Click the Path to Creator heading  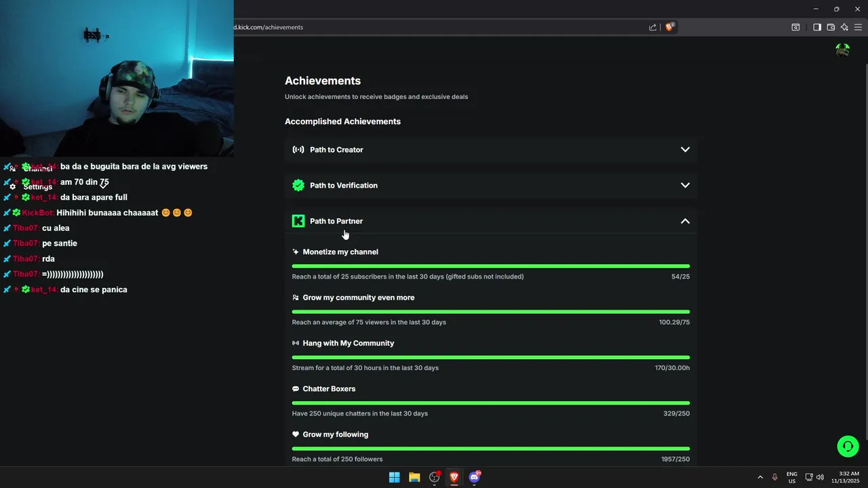336,150
